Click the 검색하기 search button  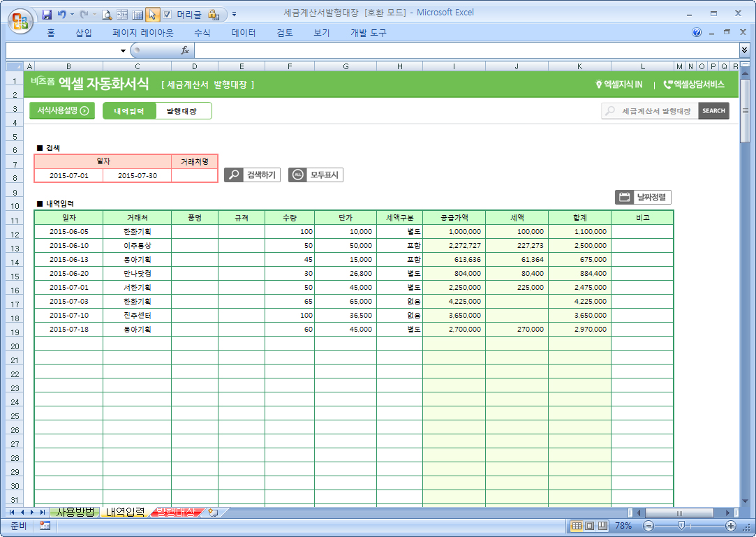[252, 175]
